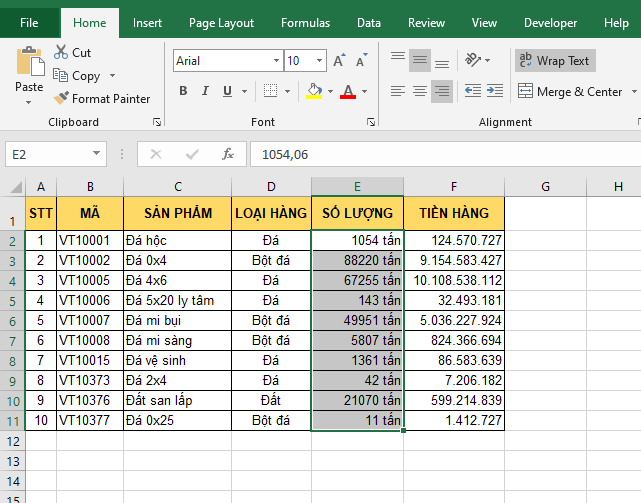
Task: Activate the Format Painter brush
Action: [102, 98]
